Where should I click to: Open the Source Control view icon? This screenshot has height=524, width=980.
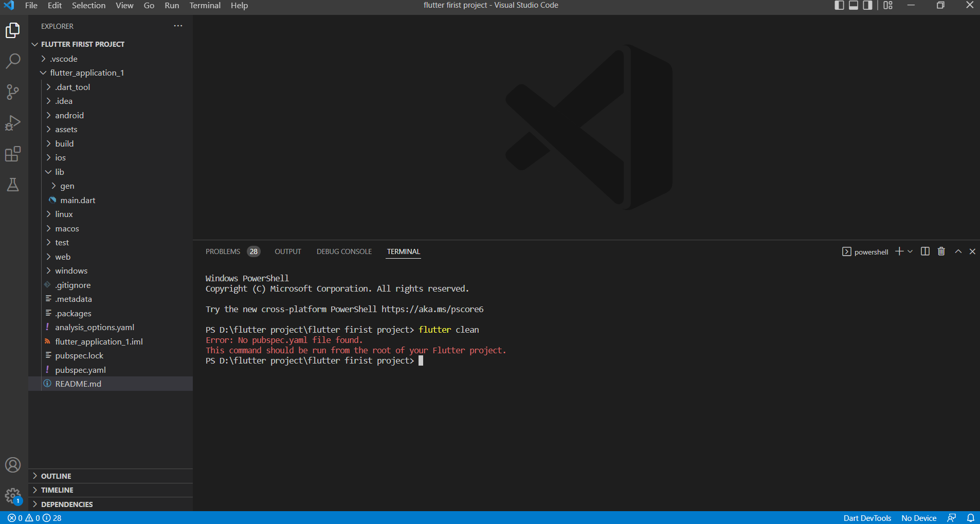13,92
